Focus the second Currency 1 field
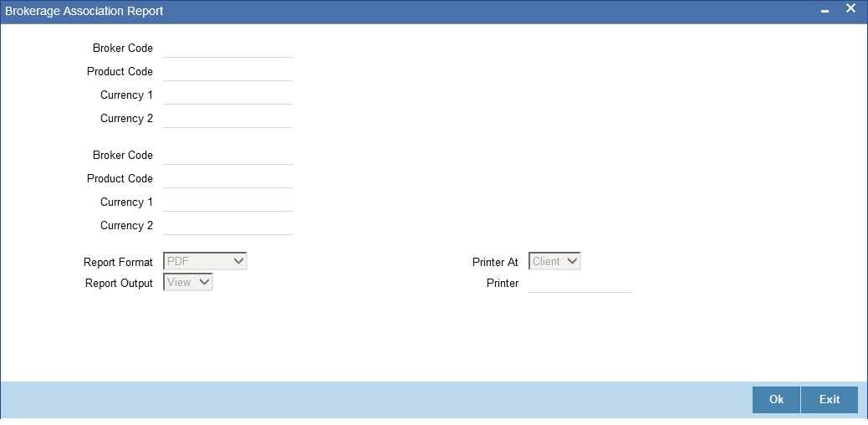Screen dimensions: 868x425 point(227,202)
